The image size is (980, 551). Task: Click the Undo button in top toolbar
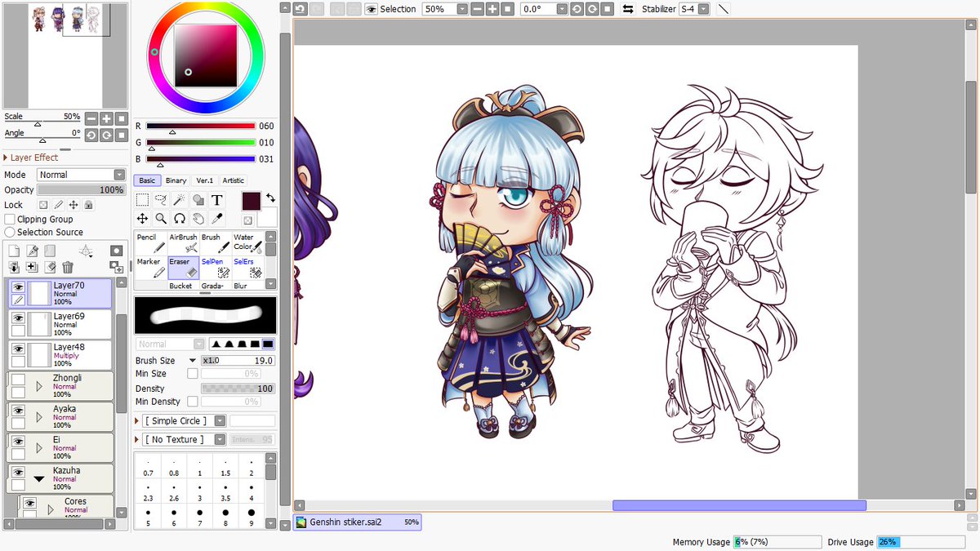coord(301,9)
